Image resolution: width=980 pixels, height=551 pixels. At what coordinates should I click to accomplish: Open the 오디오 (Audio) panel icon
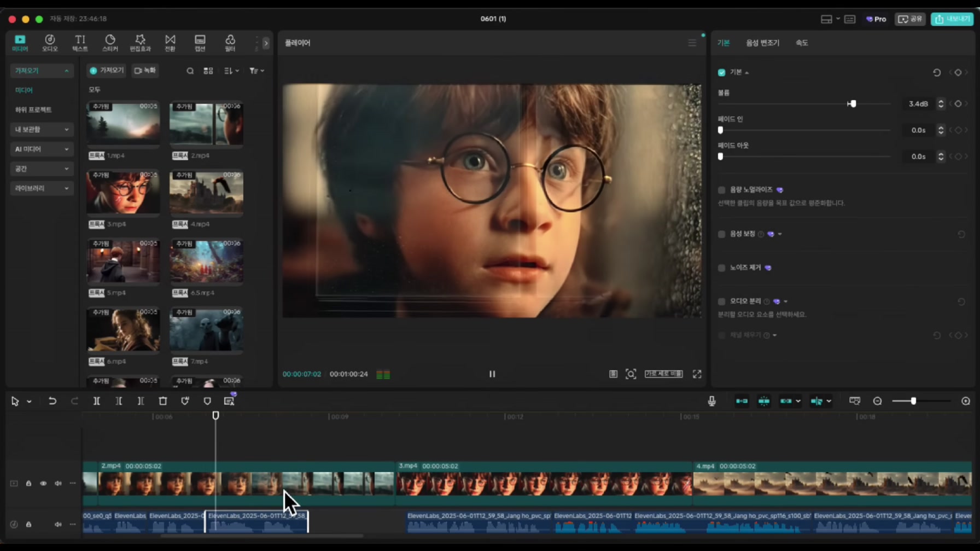[50, 43]
